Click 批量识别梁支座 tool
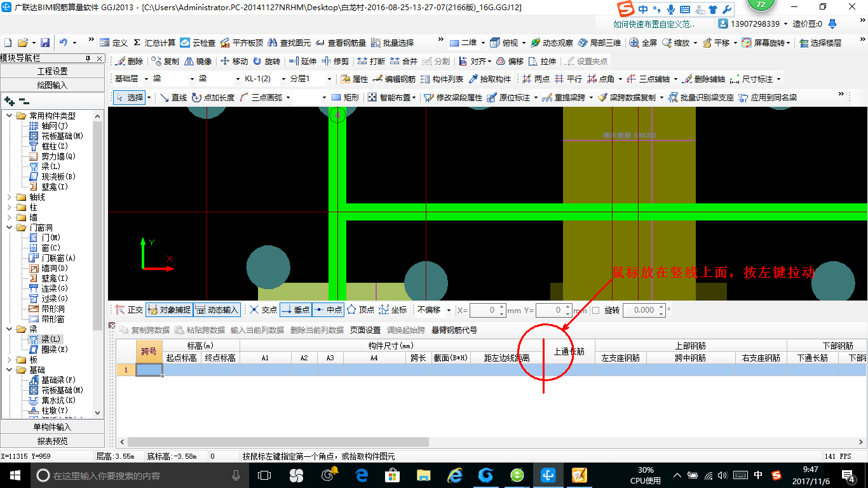This screenshot has height=488, width=868. (x=701, y=98)
